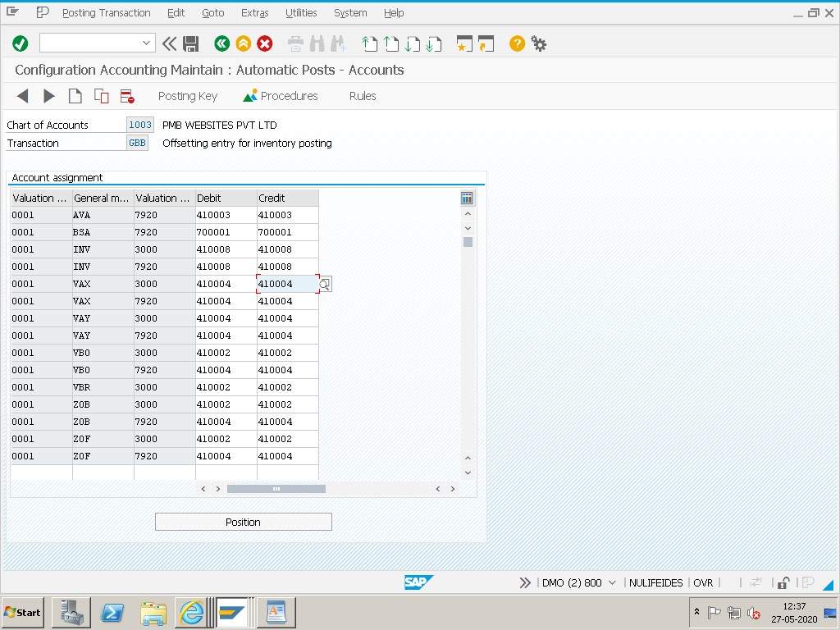
Task: Open the DMO (2) 800 system dropdown
Action: (x=612, y=583)
